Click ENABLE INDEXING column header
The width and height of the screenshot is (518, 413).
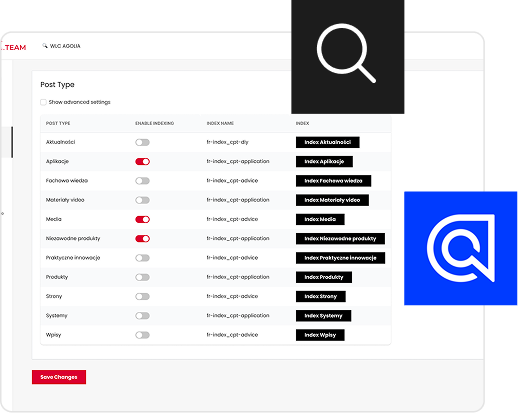(155, 123)
